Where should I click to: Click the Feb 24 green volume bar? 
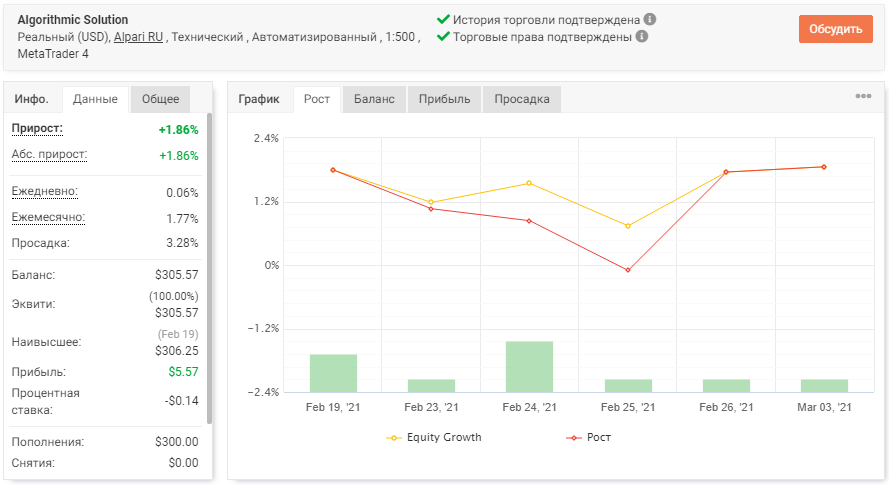tap(530, 366)
